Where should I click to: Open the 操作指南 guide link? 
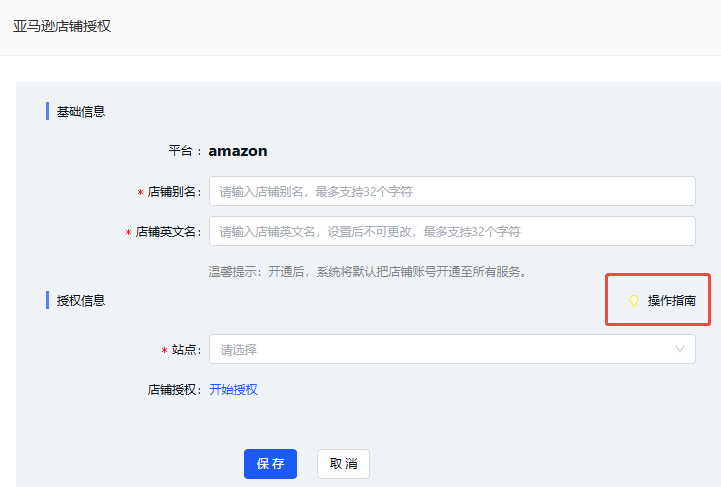(x=671, y=301)
